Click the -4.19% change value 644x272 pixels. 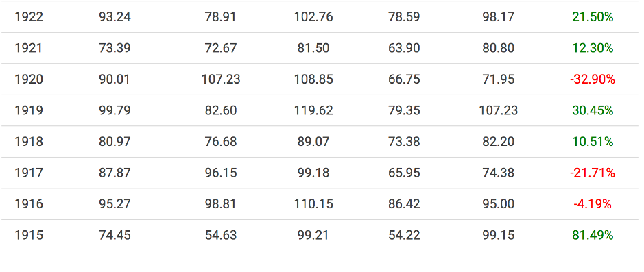pos(593,204)
